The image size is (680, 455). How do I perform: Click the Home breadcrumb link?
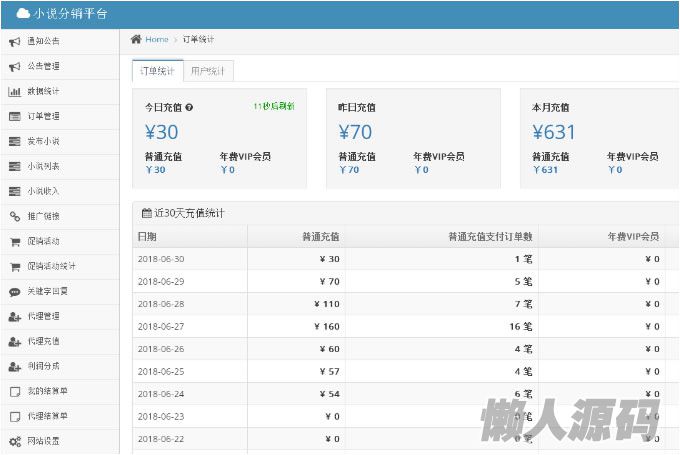click(x=156, y=39)
